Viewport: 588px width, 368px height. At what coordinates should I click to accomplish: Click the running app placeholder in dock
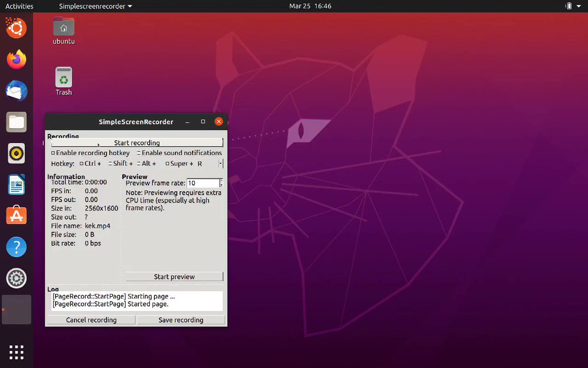click(x=17, y=310)
